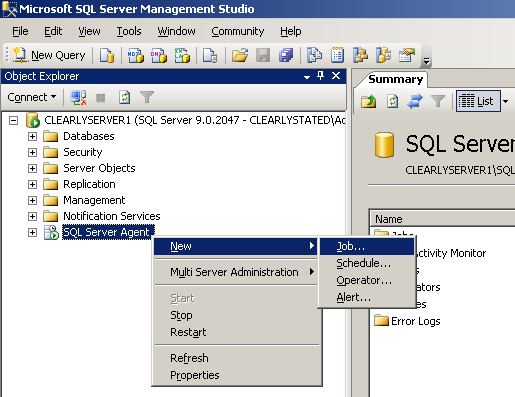515x397 pixels.
Task: Open the Community menu
Action: pos(238,31)
